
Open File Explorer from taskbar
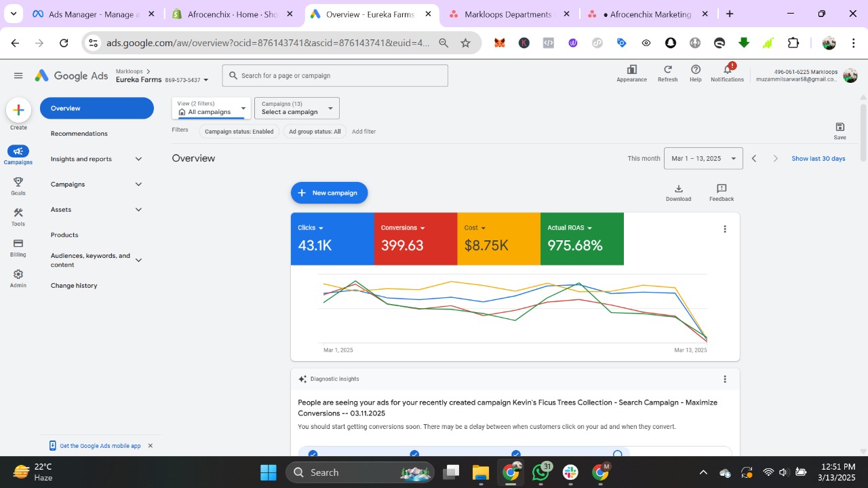pos(480,472)
